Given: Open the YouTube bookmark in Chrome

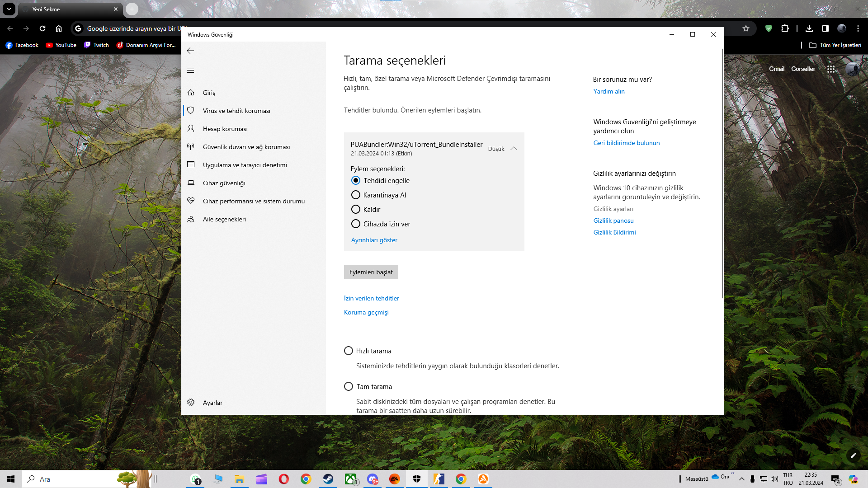Looking at the screenshot, I should [61, 45].
